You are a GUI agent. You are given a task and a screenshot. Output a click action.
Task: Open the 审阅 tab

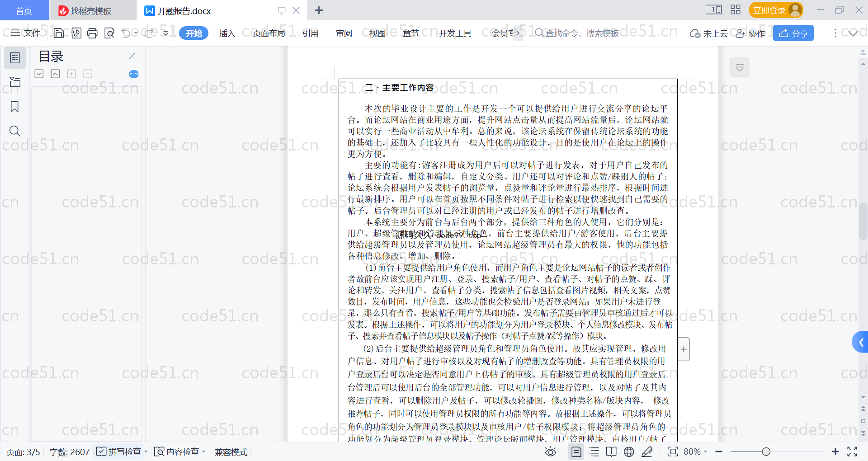(x=344, y=33)
